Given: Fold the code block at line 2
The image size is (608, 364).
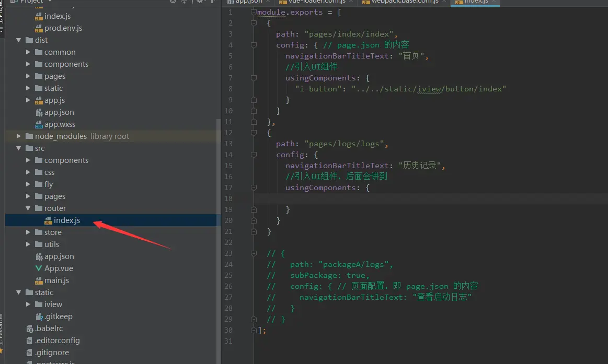Looking at the screenshot, I should [254, 23].
